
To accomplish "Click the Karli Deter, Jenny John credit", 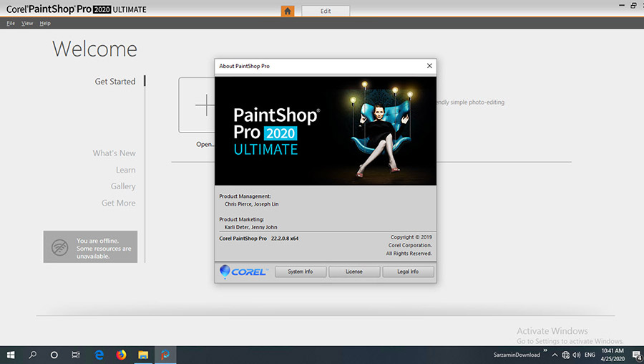I will [x=250, y=227].
